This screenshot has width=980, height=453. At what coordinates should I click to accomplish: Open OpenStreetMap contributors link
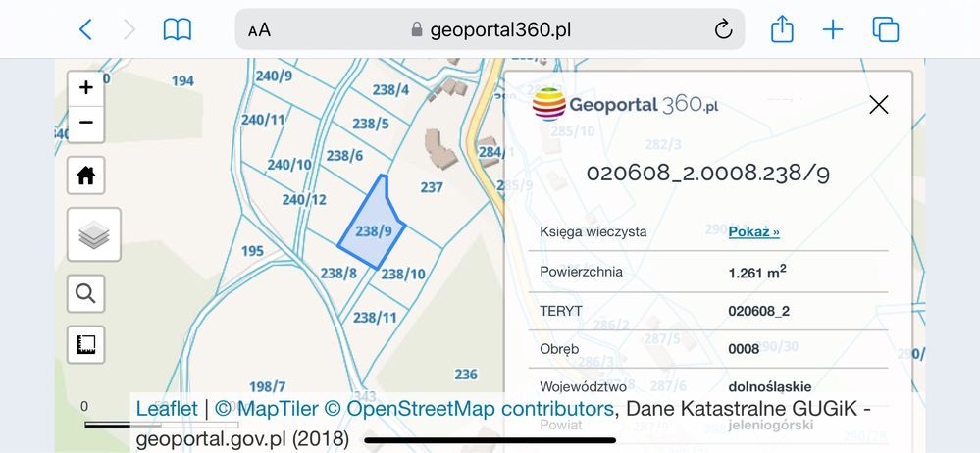tap(469, 409)
